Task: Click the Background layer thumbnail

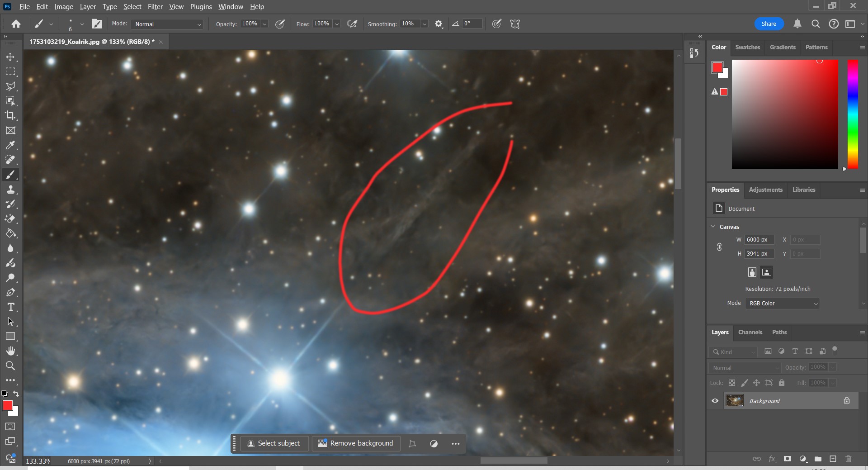Action: 735,401
